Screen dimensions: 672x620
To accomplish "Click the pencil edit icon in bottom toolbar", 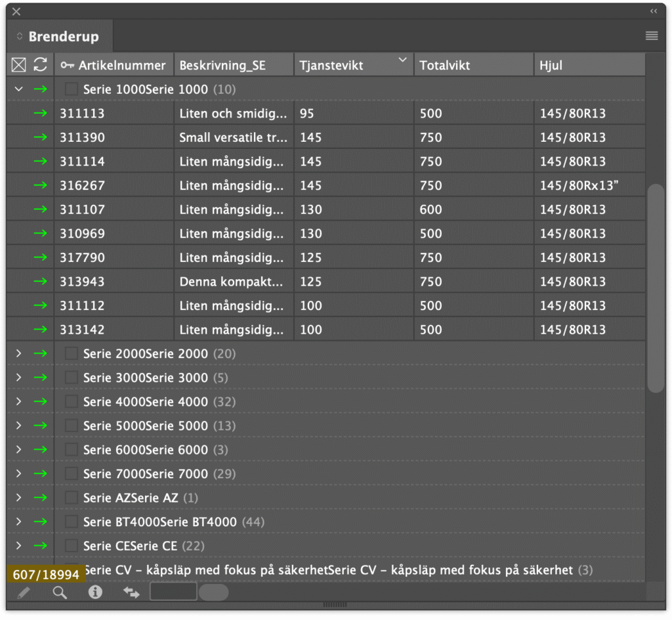I will coord(24,592).
